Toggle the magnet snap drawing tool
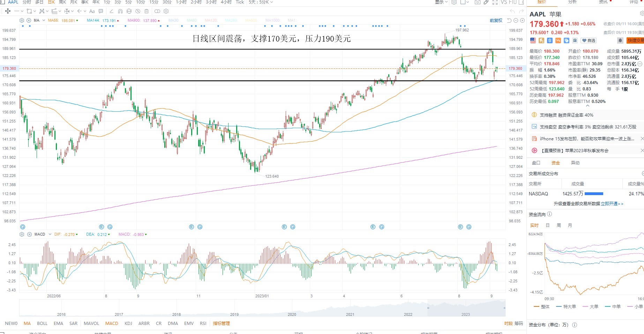The image size is (644, 334). (x=120, y=11)
